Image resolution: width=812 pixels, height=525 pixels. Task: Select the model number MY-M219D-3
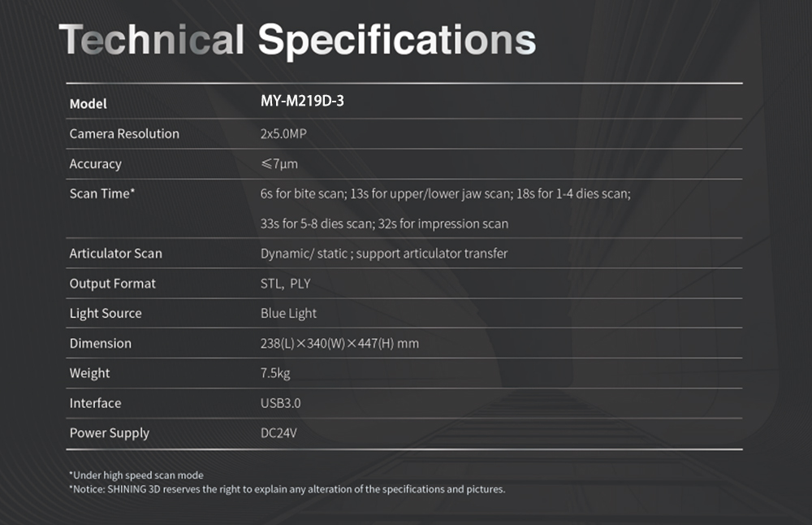pyautogui.click(x=302, y=101)
